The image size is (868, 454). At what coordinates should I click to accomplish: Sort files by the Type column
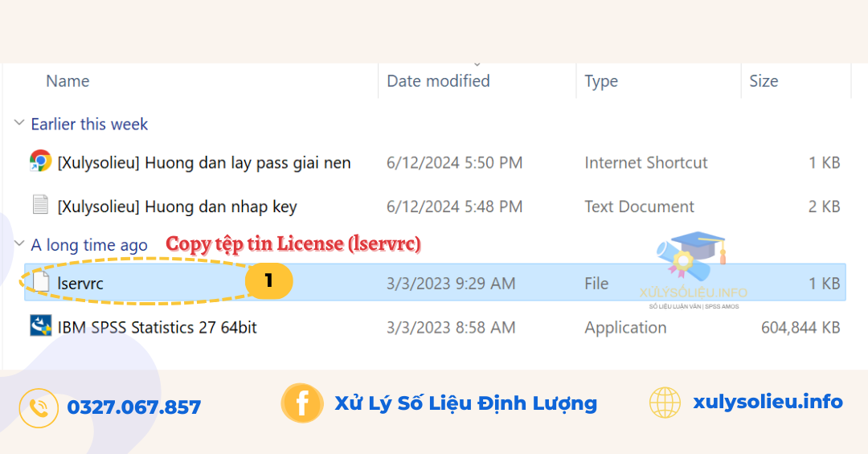pos(601,81)
